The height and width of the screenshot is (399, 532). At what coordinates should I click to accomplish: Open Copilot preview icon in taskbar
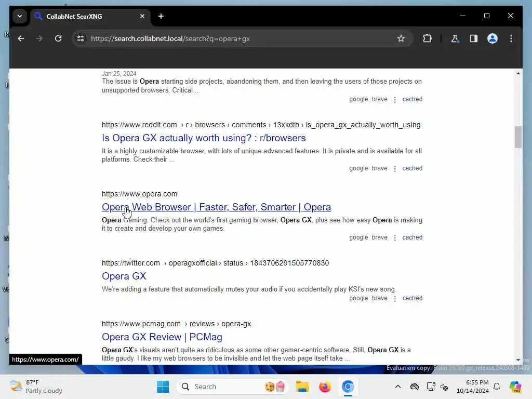[x=515, y=387]
